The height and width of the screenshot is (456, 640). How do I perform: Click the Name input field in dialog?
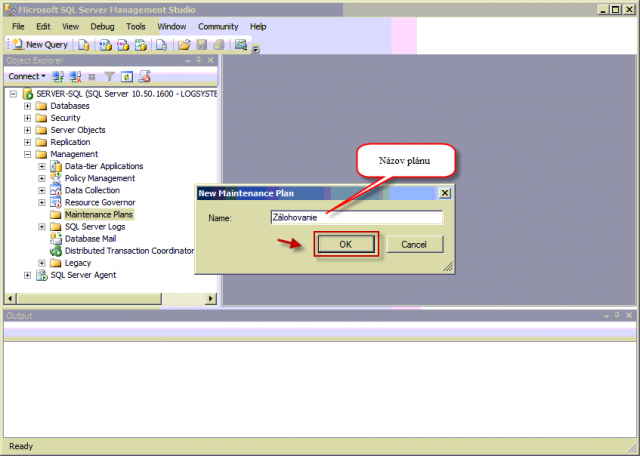[356, 218]
